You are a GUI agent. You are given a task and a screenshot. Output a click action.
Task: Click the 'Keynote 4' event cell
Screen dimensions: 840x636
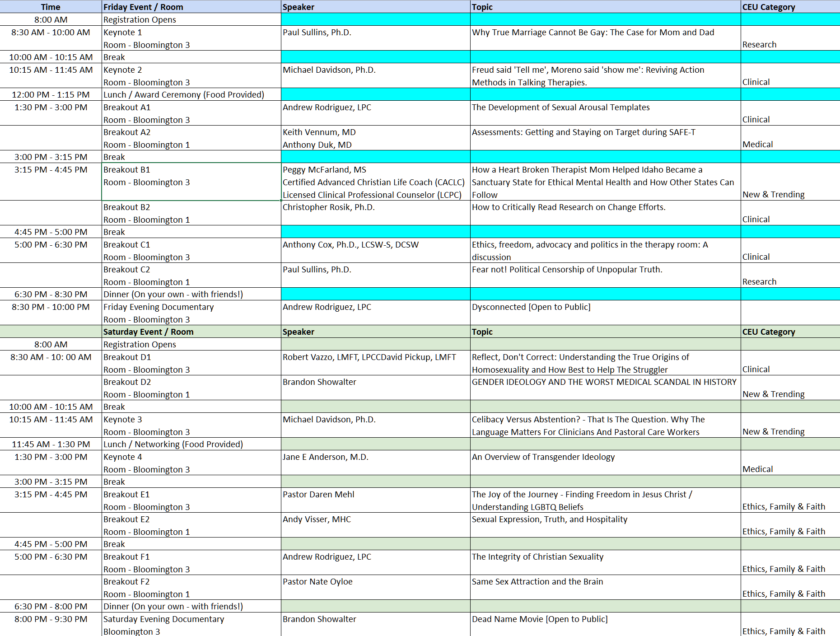[x=191, y=463]
